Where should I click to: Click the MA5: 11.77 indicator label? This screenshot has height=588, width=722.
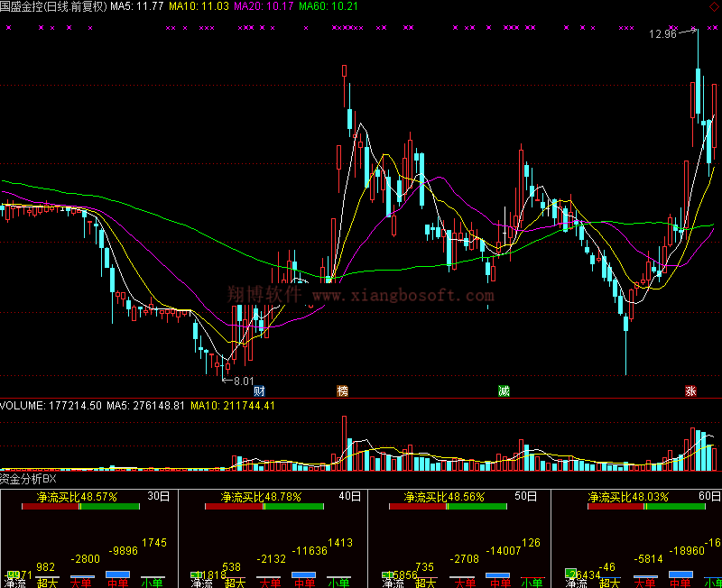(137, 6)
